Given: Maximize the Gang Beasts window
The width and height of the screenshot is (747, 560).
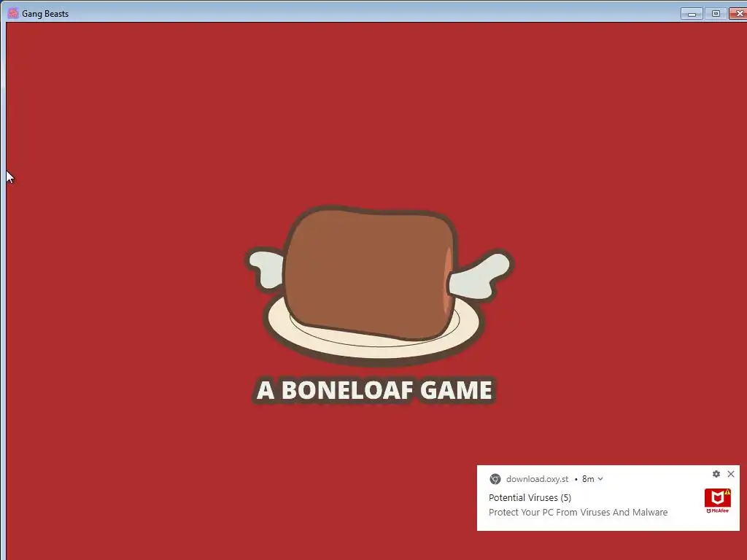Looking at the screenshot, I should click(716, 14).
